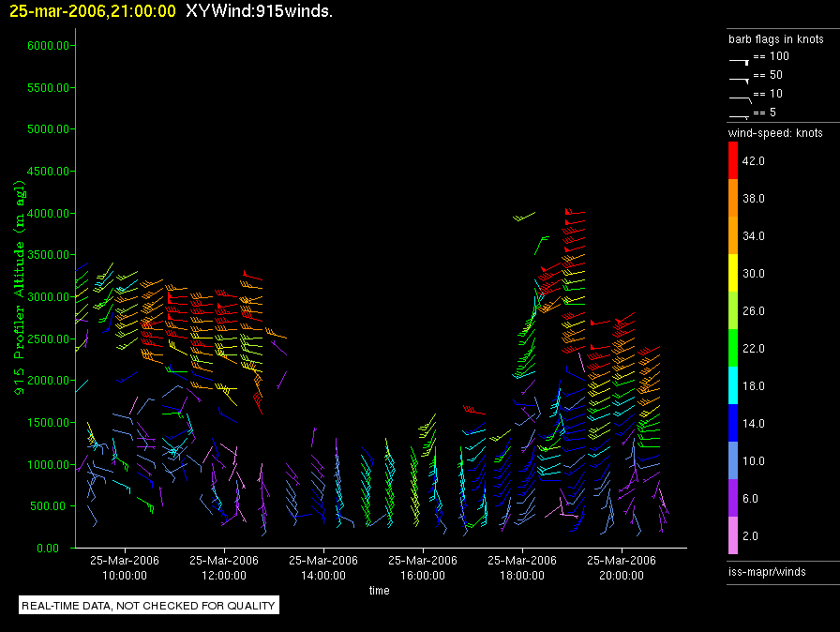Viewport: 840px width, 632px height.
Task: Click the 5000.00 altitude tick label
Action: pos(48,129)
